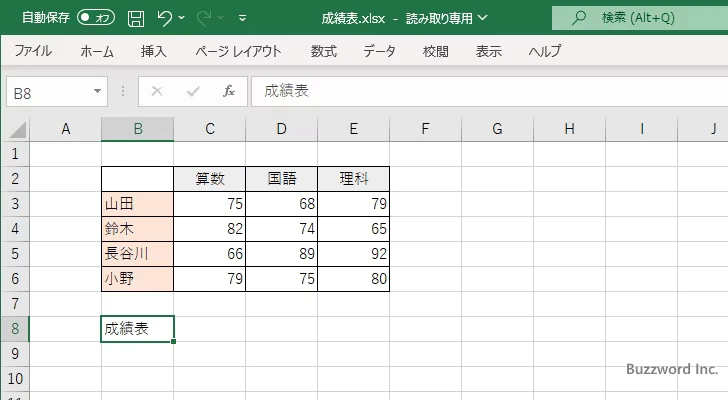Select column C header

click(210, 129)
